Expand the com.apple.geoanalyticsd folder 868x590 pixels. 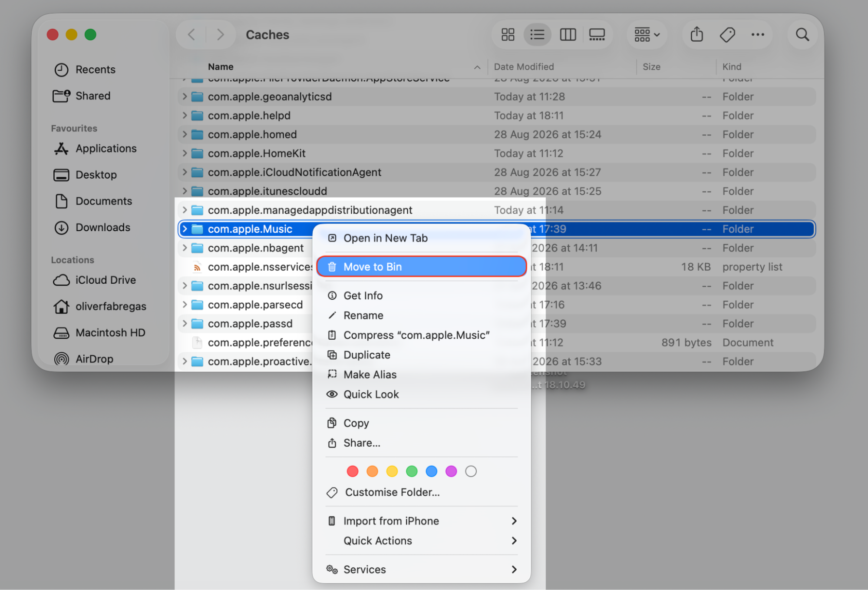click(x=185, y=96)
